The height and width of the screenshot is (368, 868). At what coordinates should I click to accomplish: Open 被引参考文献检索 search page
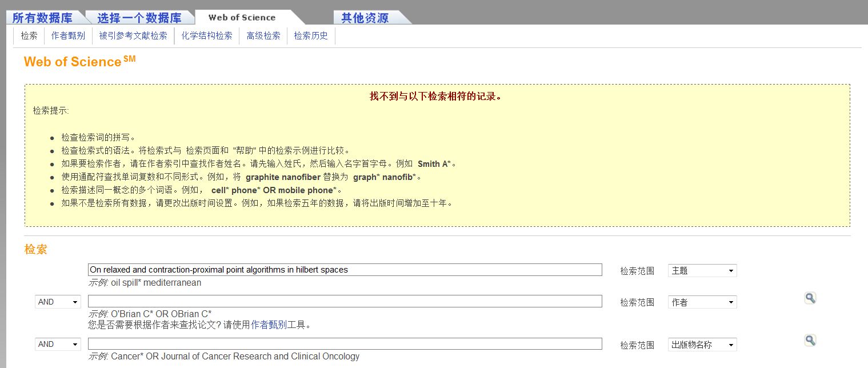(133, 35)
